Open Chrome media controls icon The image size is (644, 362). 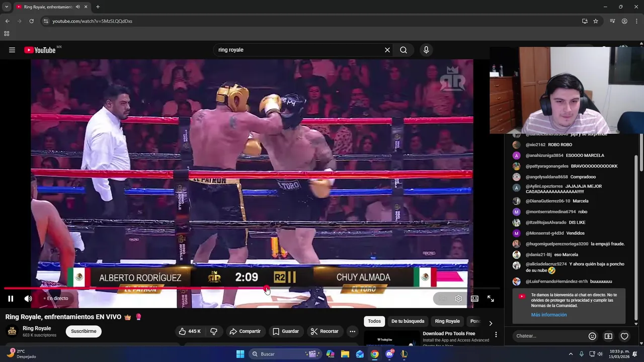coord(612,21)
